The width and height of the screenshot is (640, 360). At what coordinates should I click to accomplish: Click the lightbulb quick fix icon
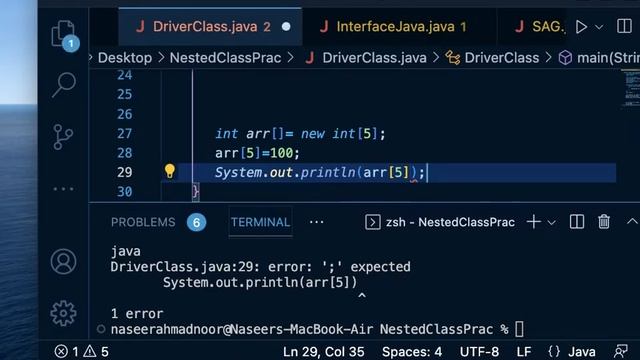(170, 171)
